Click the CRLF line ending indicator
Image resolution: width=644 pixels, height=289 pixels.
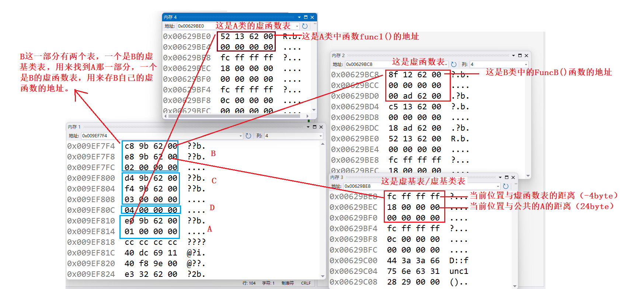(x=306, y=283)
